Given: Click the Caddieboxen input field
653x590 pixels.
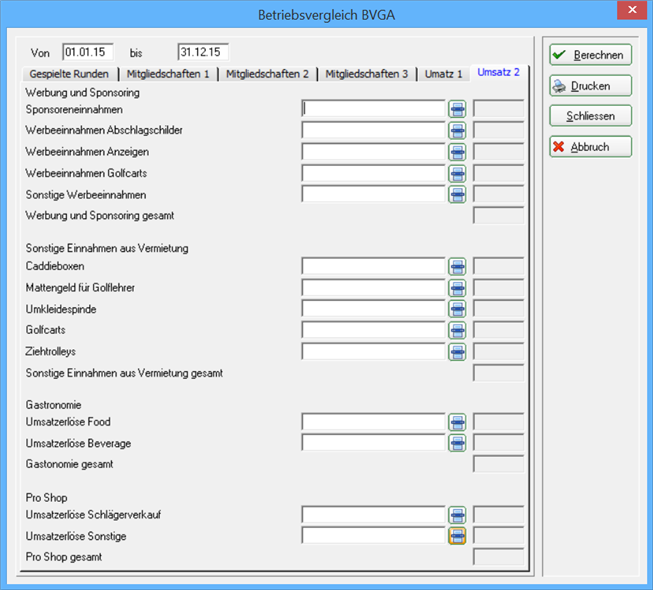Looking at the screenshot, I should [374, 266].
